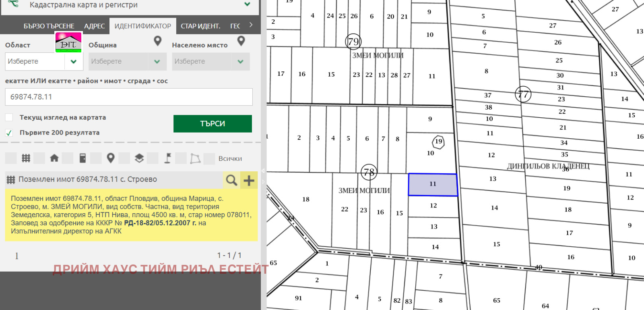Tick the checkbox next to Всички
The width and height of the screenshot is (644, 310).
[x=209, y=158]
